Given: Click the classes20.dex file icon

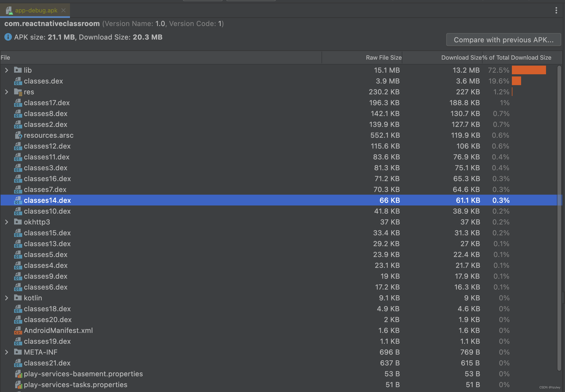Looking at the screenshot, I should click(18, 319).
